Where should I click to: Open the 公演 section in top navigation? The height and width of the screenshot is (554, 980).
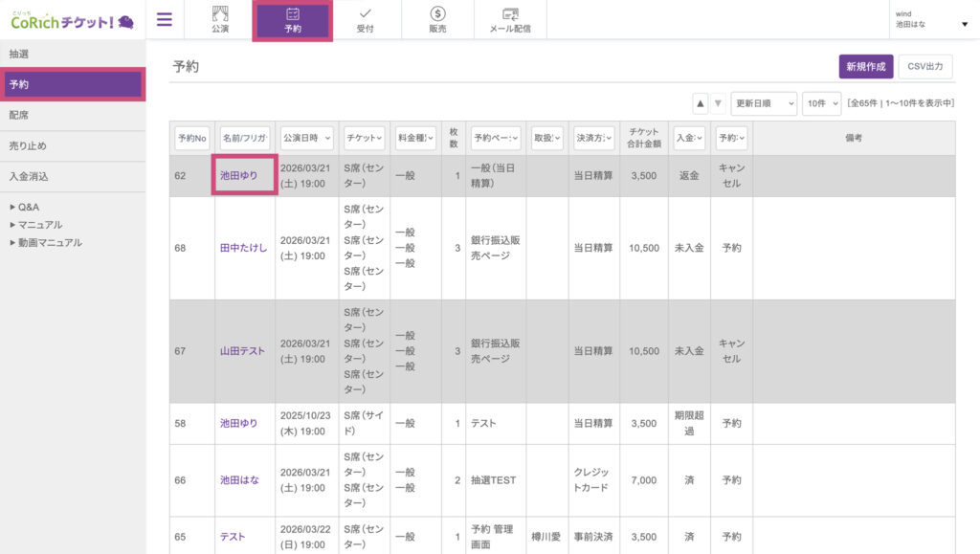coord(219,20)
